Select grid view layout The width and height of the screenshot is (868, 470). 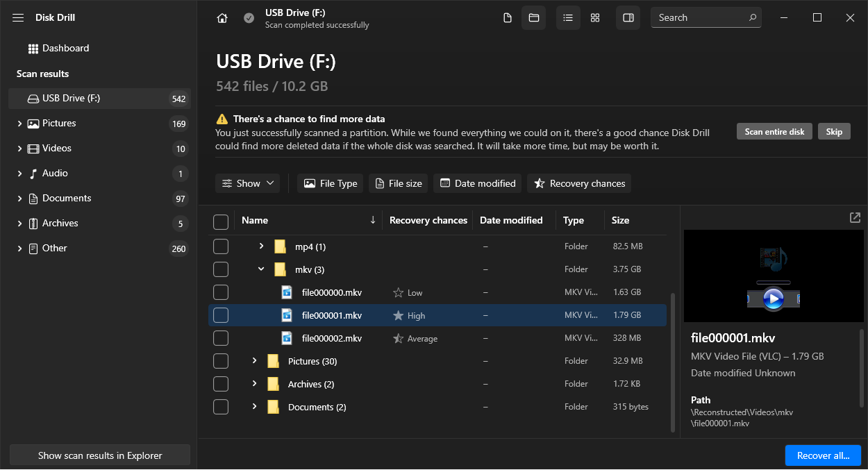(595, 18)
